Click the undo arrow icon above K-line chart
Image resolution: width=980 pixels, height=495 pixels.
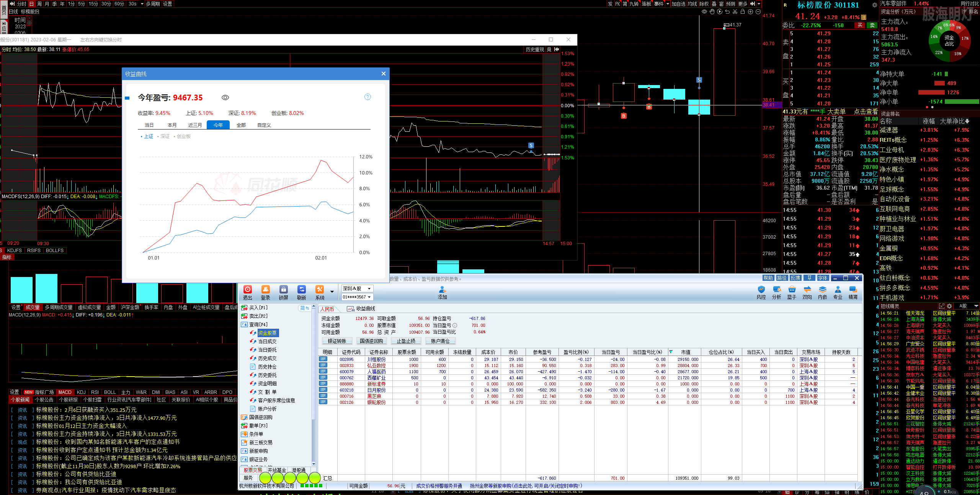(727, 11)
